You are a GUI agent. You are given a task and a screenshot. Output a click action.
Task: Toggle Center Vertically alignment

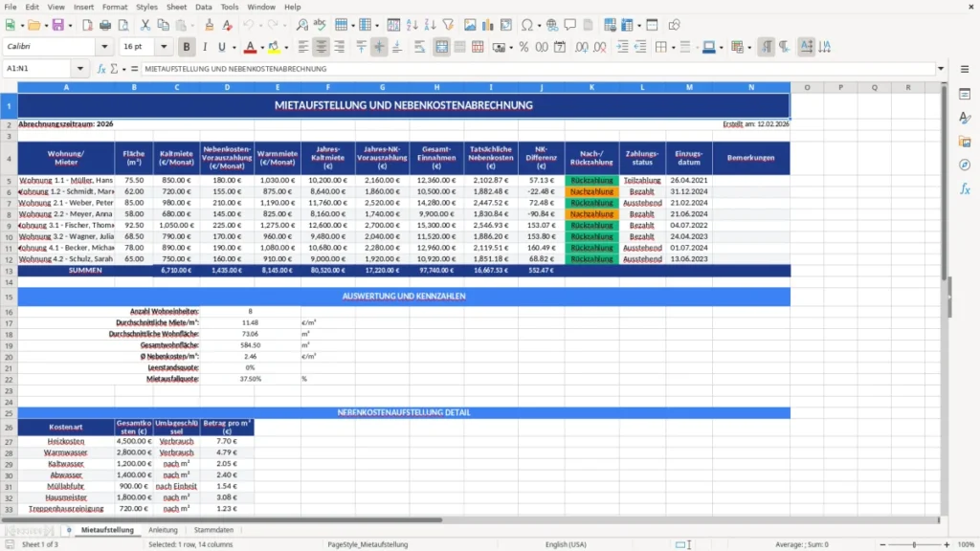click(x=379, y=47)
